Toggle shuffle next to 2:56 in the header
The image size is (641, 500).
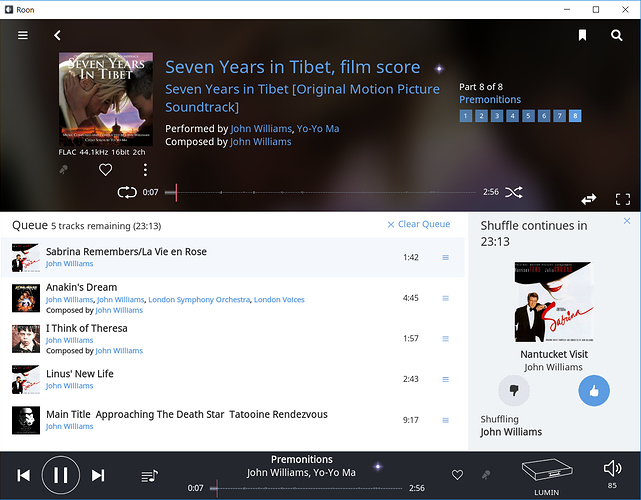(514, 192)
